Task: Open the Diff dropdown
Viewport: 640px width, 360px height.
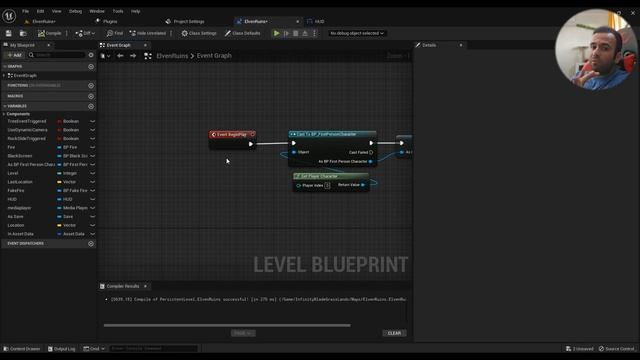Action: coord(85,33)
